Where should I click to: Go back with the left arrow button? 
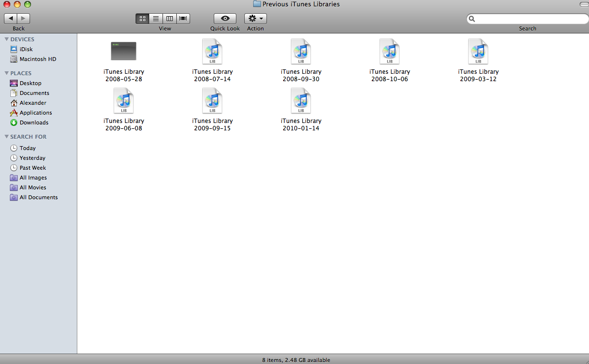point(10,18)
